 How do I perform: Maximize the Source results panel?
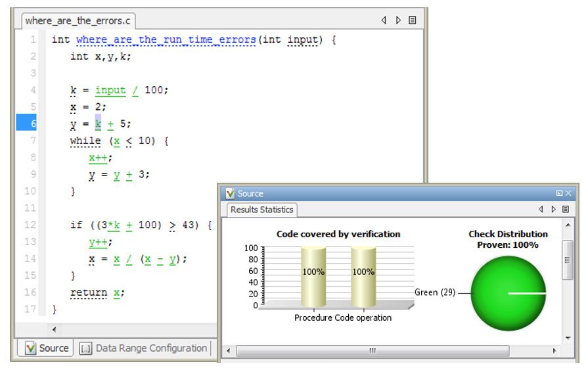pyautogui.click(x=559, y=194)
